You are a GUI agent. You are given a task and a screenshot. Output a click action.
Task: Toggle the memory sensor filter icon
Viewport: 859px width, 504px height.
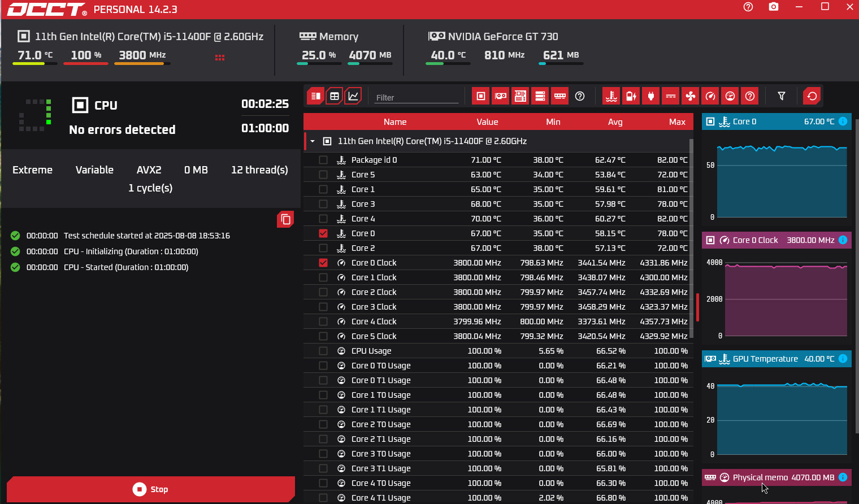[560, 96]
